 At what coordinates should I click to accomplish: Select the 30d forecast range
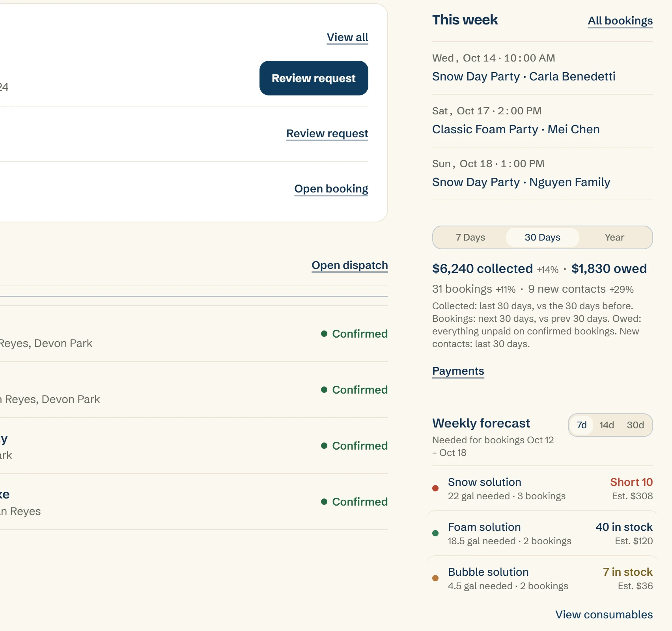(x=635, y=425)
